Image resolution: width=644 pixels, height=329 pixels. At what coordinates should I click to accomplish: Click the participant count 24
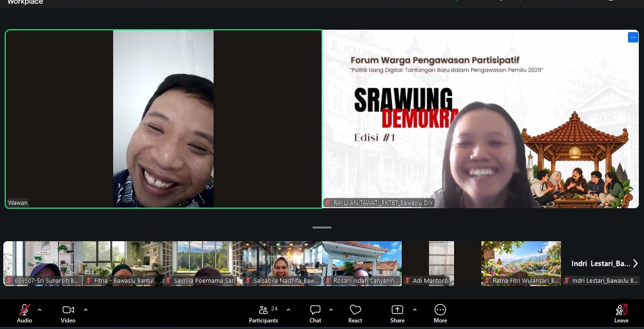click(x=274, y=309)
